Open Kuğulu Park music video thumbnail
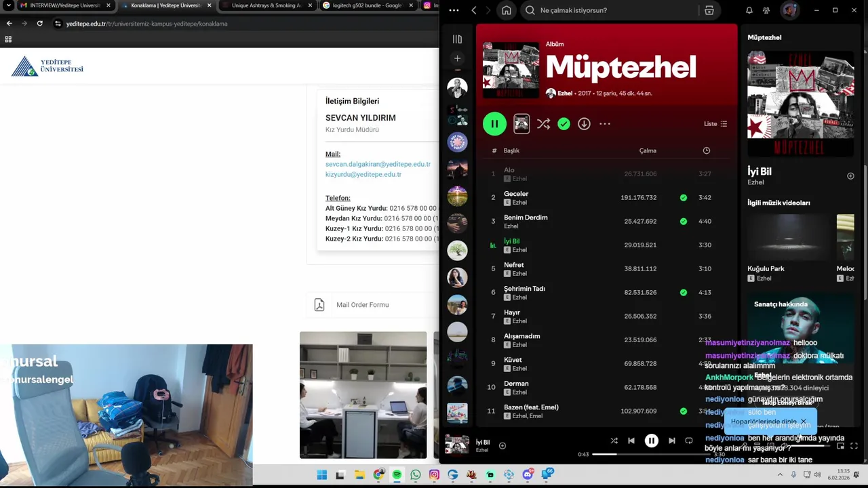This screenshot has width=868, height=488. pyautogui.click(x=789, y=237)
